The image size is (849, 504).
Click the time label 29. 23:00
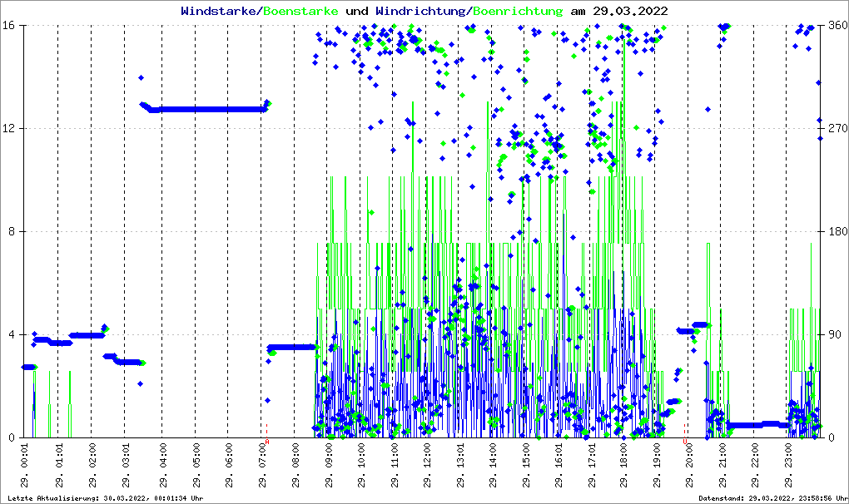[x=788, y=466]
